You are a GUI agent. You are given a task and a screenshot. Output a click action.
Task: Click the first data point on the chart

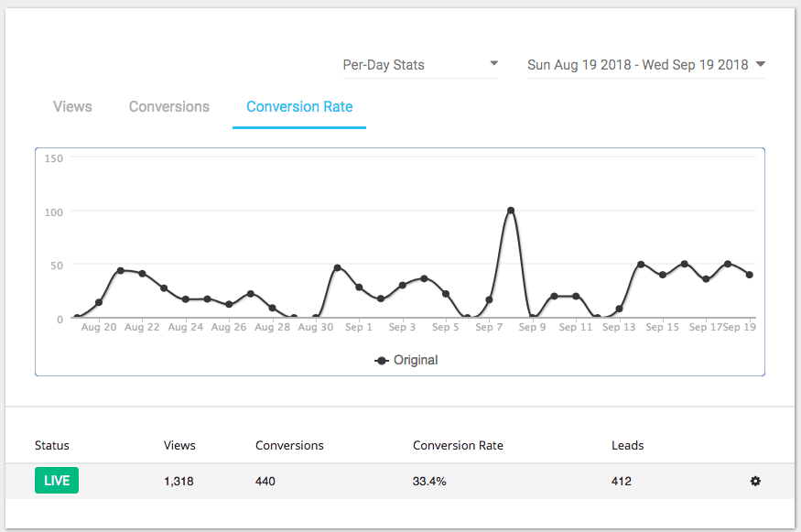[77, 318]
